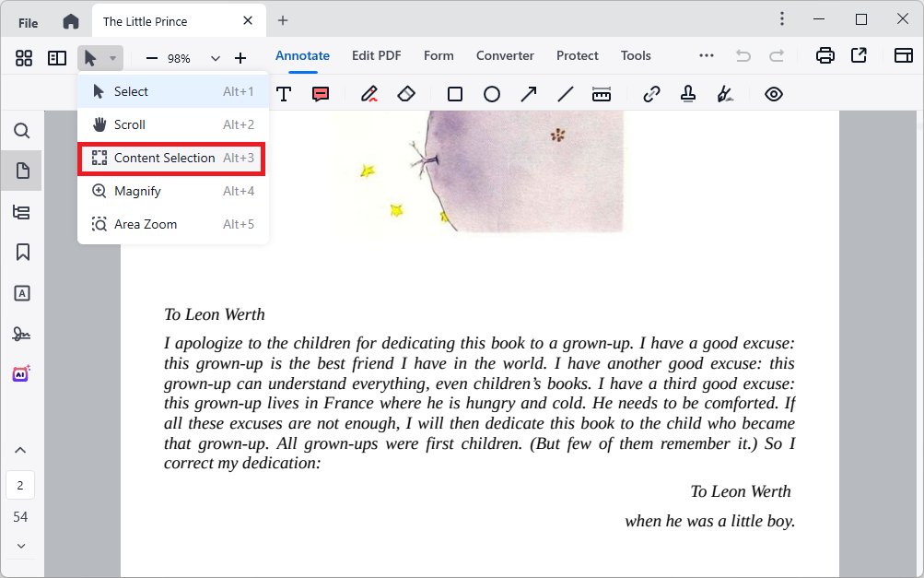
Task: Select the Text annotation tool
Action: tap(283, 93)
